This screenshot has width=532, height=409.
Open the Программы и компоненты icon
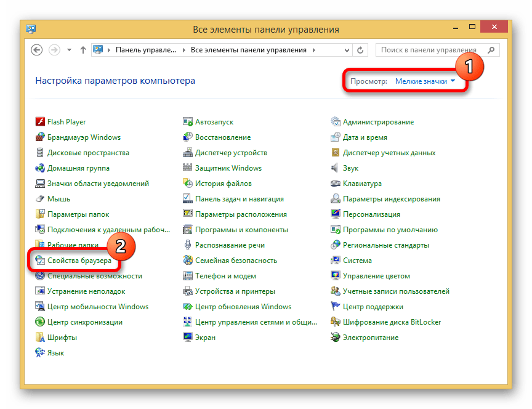click(188, 230)
